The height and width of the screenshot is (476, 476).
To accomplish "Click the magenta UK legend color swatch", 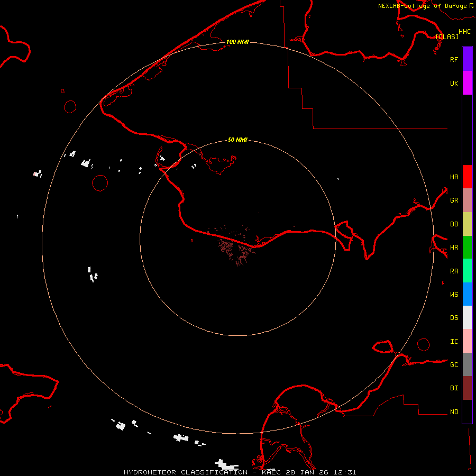I will click(x=467, y=83).
